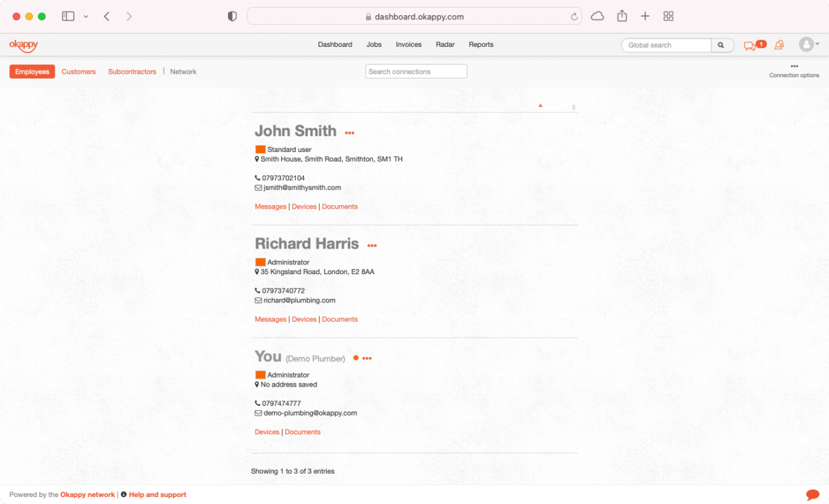This screenshot has width=829, height=504.
Task: Click the Safari privacy shield icon
Action: coord(232,15)
